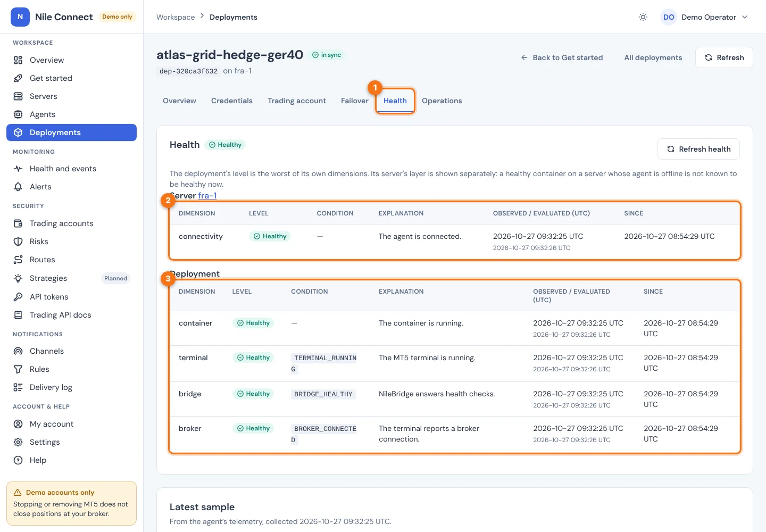This screenshot has width=766, height=532.
Task: Open the Operations tab
Action: coord(442,101)
